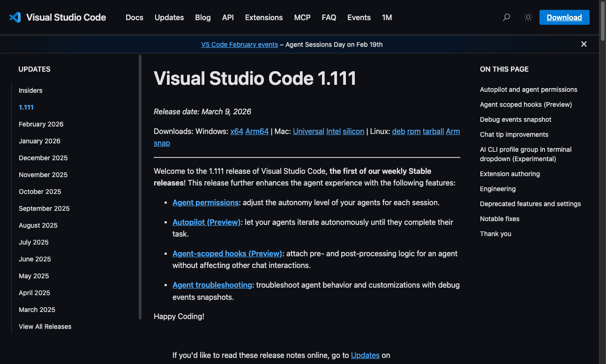Open the Docs menu item
The width and height of the screenshot is (606, 364).
point(135,17)
